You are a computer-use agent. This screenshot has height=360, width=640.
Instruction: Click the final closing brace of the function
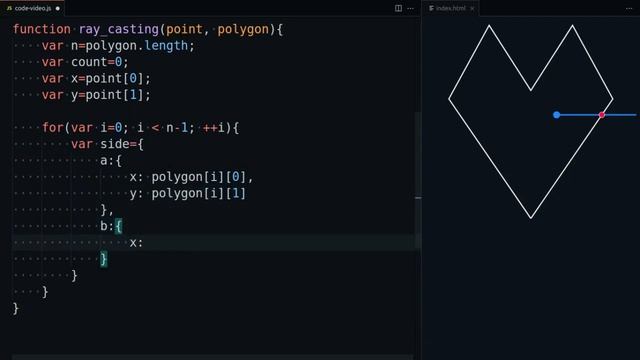[16, 308]
